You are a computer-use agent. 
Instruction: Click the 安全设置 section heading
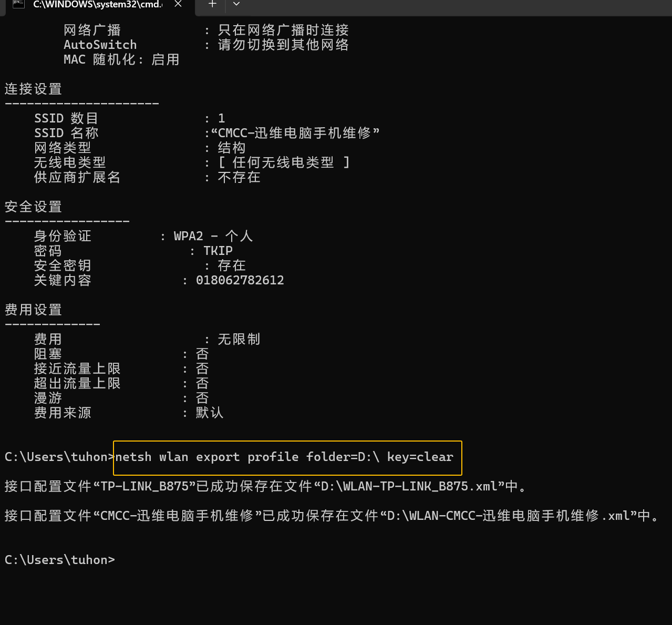pos(34,207)
